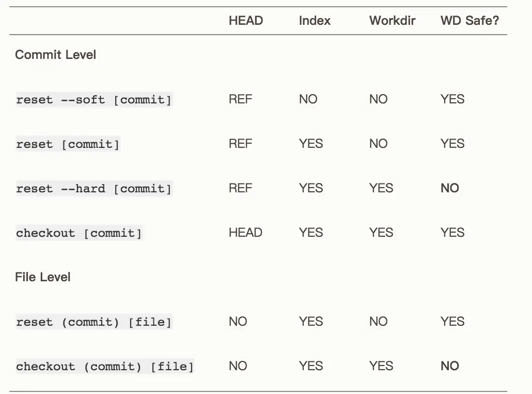The width and height of the screenshot is (532, 394).
Task: Click the reset --hard [commit] command
Action: [93, 189]
